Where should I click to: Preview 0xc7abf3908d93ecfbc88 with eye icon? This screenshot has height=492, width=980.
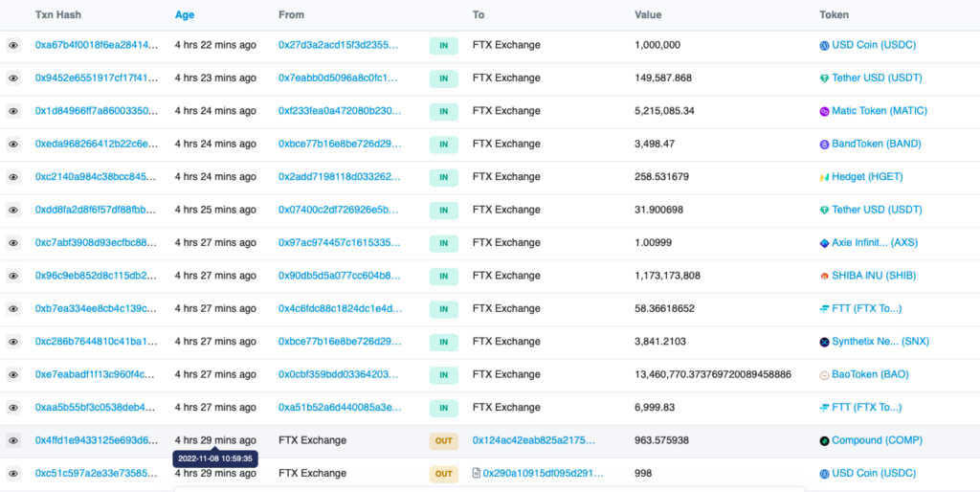click(13, 243)
